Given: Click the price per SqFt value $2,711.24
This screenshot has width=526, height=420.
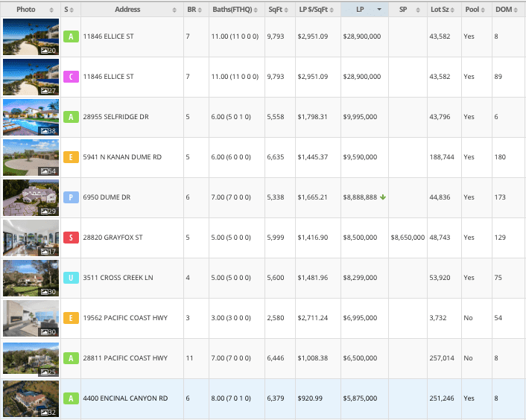Looking at the screenshot, I should click(x=313, y=318).
